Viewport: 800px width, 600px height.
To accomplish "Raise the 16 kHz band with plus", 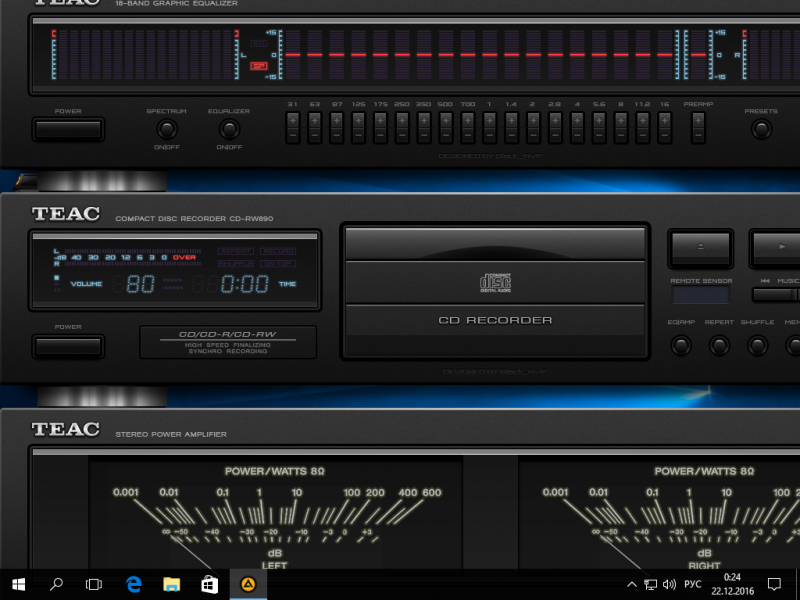I will click(x=665, y=121).
